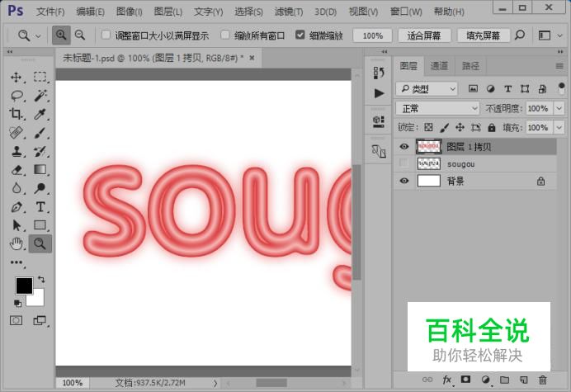This screenshot has width=571, height=392.
Task: Open workspace switcher dropdown arrow
Action: 560,35
